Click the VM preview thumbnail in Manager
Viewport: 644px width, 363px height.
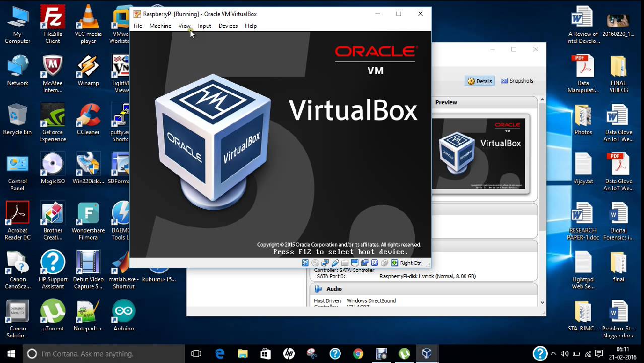[478, 153]
